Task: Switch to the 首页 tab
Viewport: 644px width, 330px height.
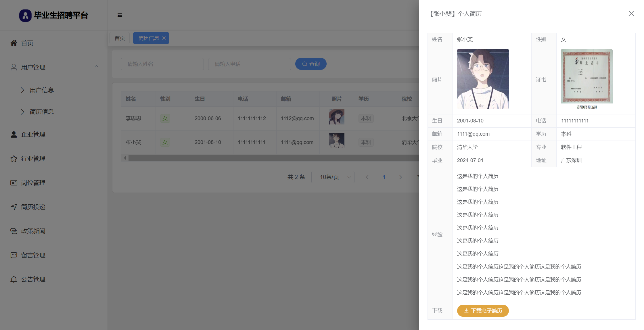Action: point(120,38)
